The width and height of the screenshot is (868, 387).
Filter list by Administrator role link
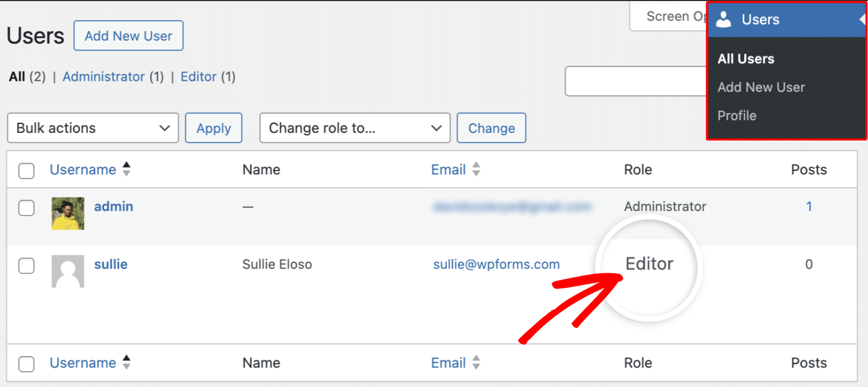[104, 77]
